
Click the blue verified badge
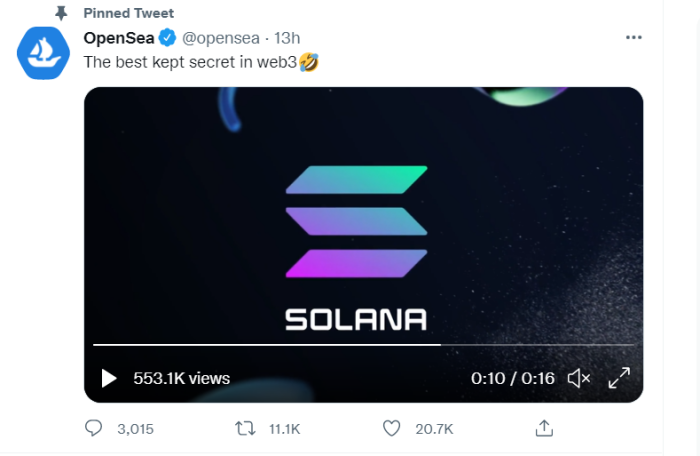[x=167, y=38]
